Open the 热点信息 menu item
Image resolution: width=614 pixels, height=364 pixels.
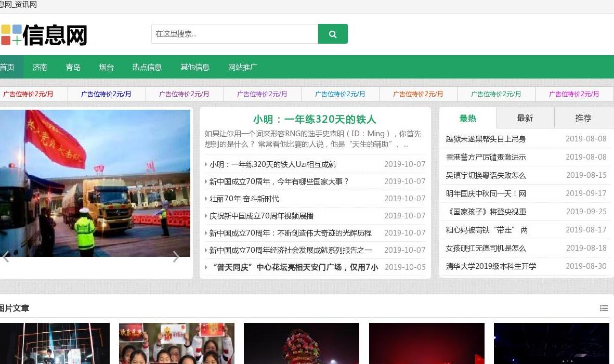(x=147, y=67)
